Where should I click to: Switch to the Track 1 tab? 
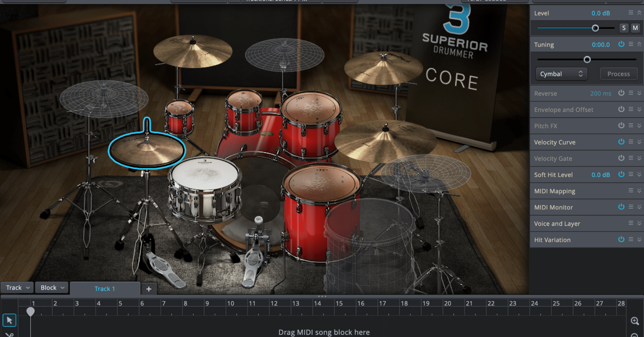105,289
